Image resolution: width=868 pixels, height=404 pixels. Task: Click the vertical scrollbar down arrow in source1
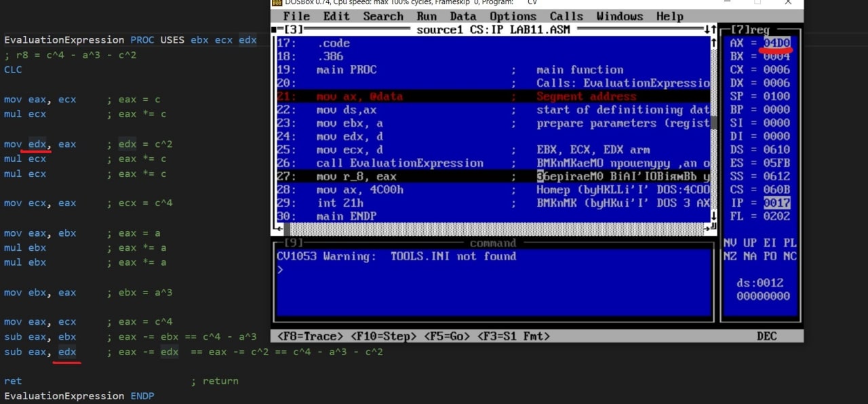tap(713, 216)
